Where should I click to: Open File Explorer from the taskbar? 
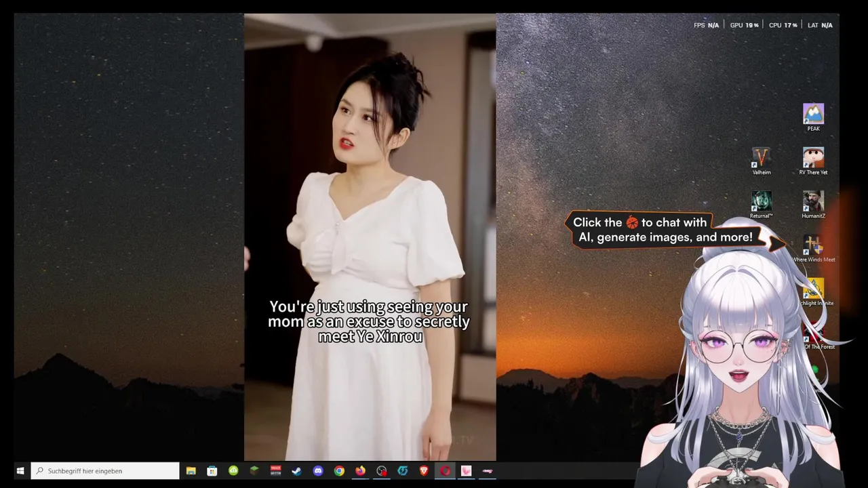coord(191,471)
